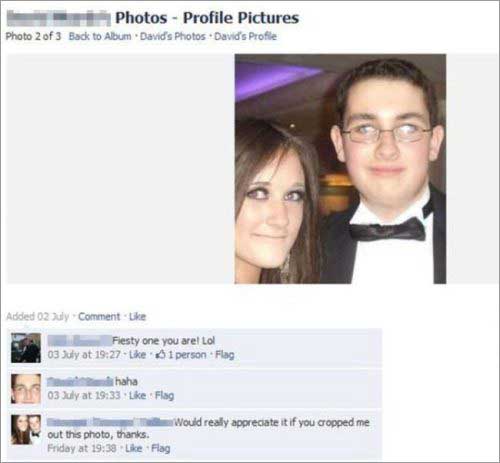Open the 'David's Photos' link
500x463 pixels.
(173, 36)
